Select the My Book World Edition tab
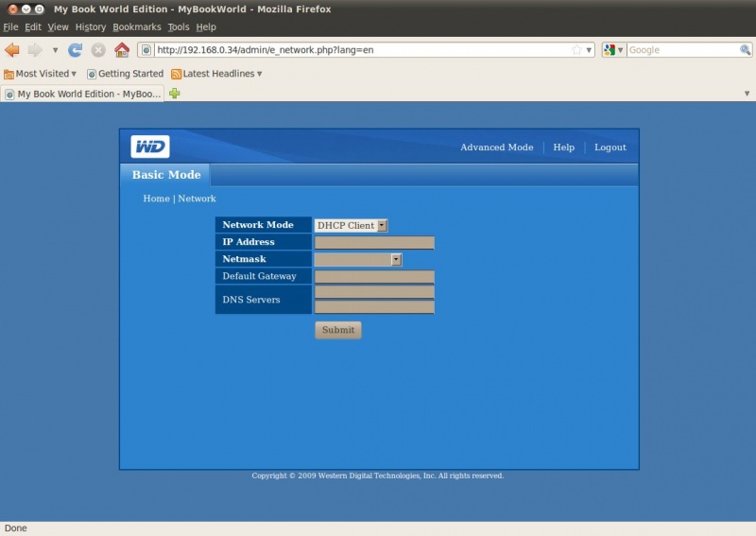The width and height of the screenshot is (756, 536). click(x=83, y=94)
